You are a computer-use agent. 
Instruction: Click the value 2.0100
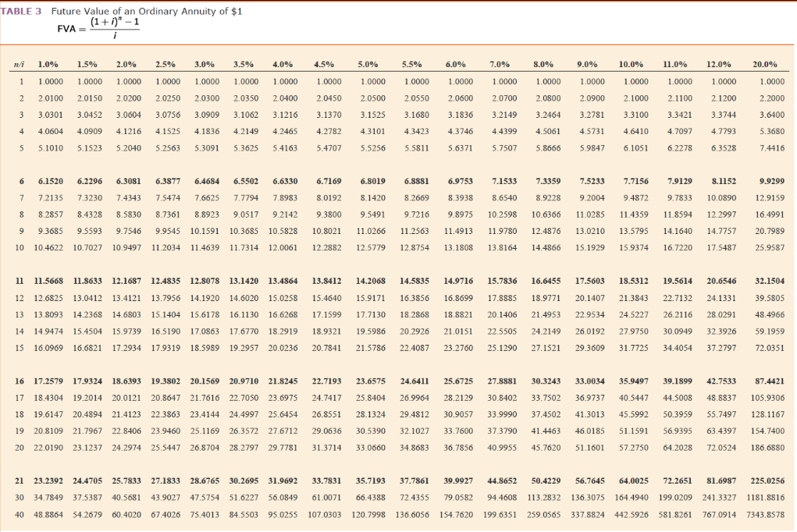pyautogui.click(x=51, y=98)
